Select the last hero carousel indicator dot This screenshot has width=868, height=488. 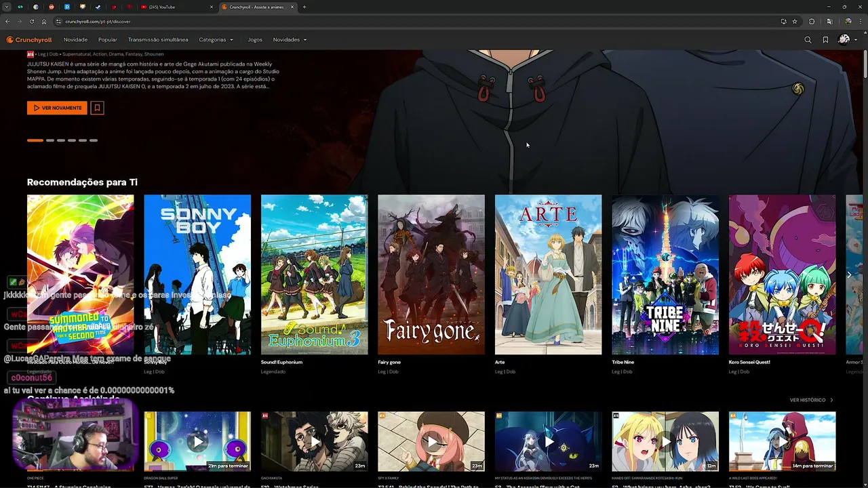(94, 140)
